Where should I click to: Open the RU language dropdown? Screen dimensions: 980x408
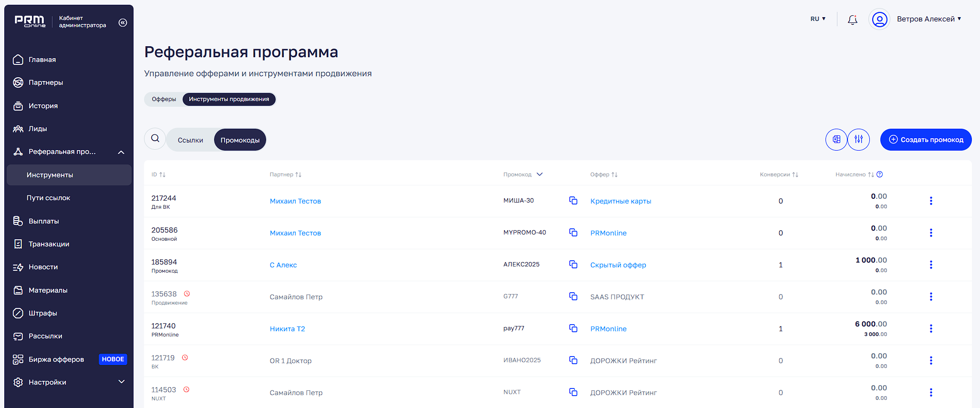(817, 19)
